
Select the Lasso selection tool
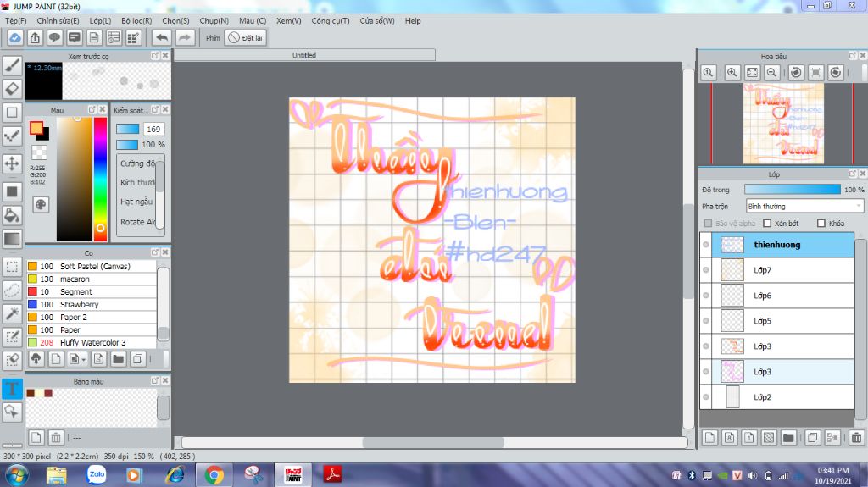click(12, 290)
